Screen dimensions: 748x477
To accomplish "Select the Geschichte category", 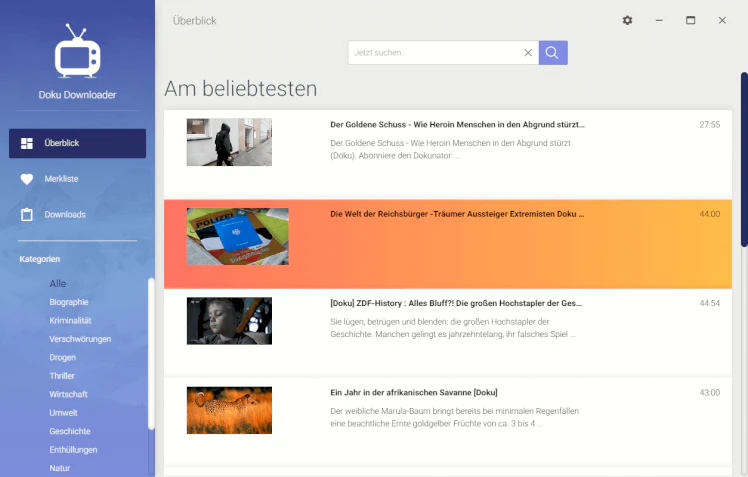I will (x=70, y=431).
